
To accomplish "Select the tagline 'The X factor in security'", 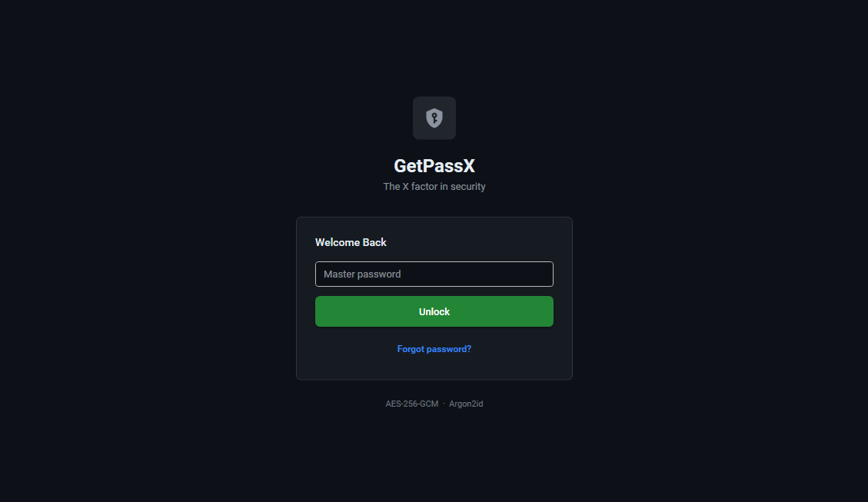I will [434, 186].
